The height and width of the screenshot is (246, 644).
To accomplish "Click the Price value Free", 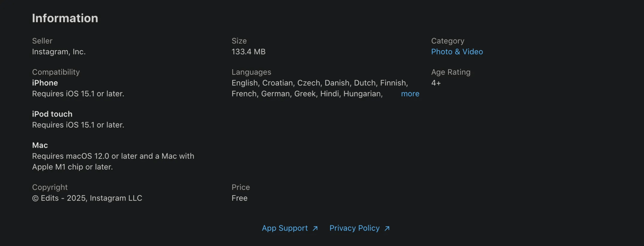I will pos(239,198).
